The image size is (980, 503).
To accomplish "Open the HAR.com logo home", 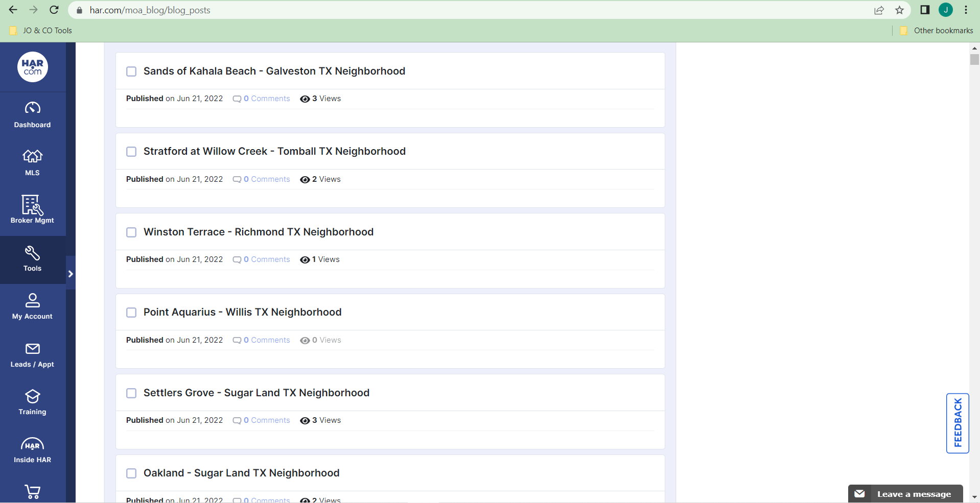I will tap(33, 67).
